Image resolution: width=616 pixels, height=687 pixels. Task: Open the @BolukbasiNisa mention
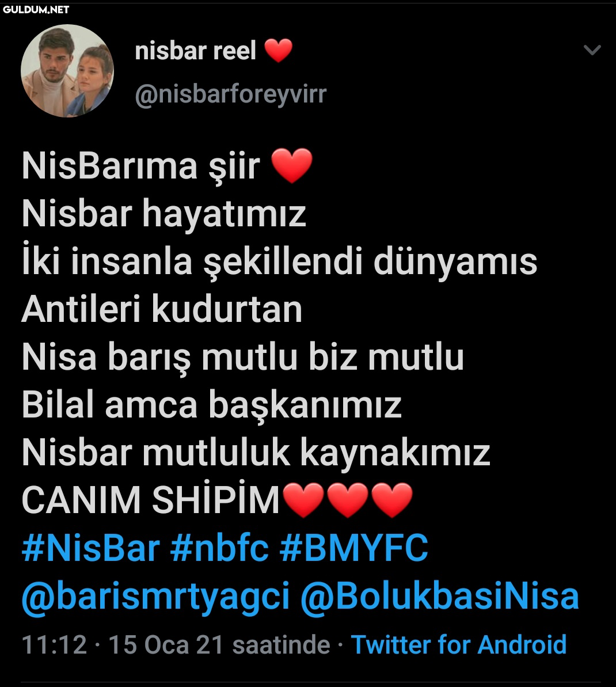coord(440,597)
